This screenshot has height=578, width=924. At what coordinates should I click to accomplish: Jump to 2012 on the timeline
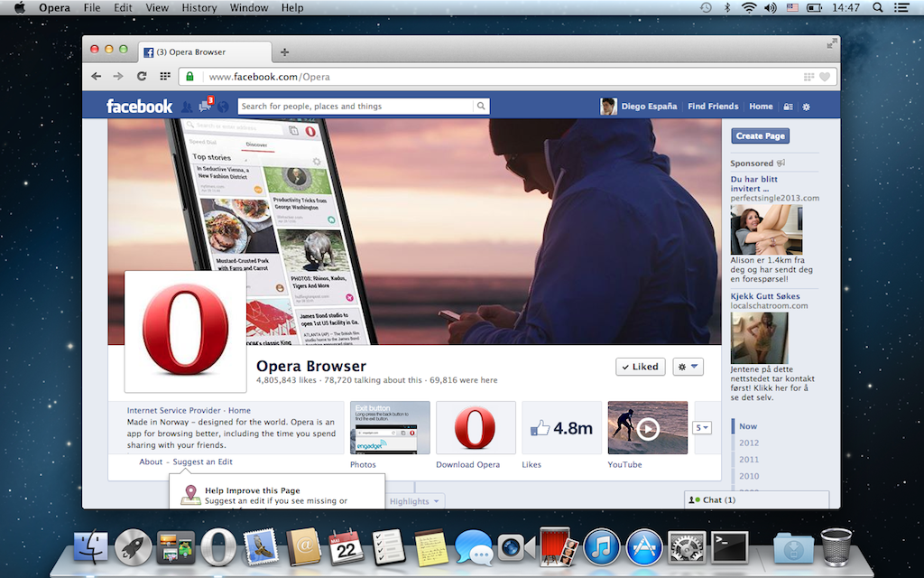click(749, 443)
